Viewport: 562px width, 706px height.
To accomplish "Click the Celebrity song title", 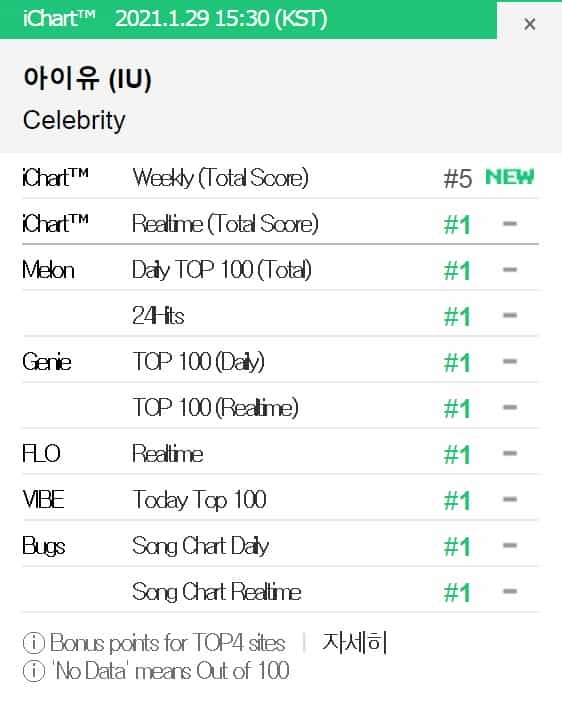I will tap(74, 120).
